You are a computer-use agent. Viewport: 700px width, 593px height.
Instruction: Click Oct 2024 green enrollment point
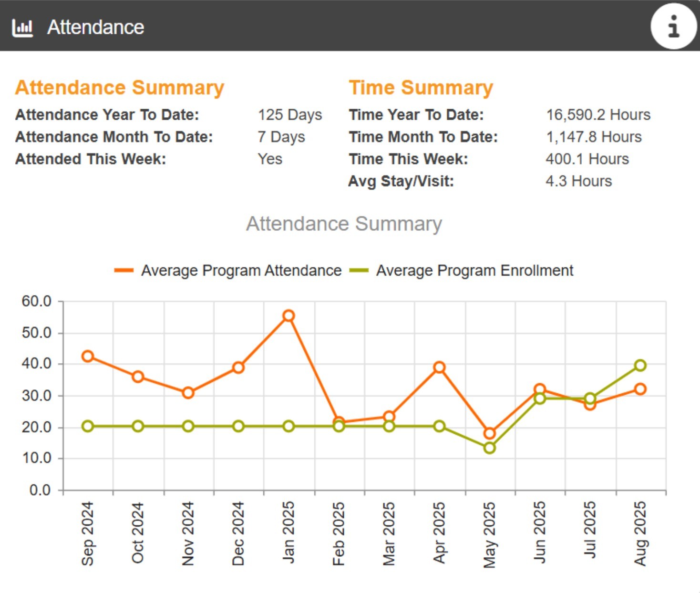click(138, 426)
